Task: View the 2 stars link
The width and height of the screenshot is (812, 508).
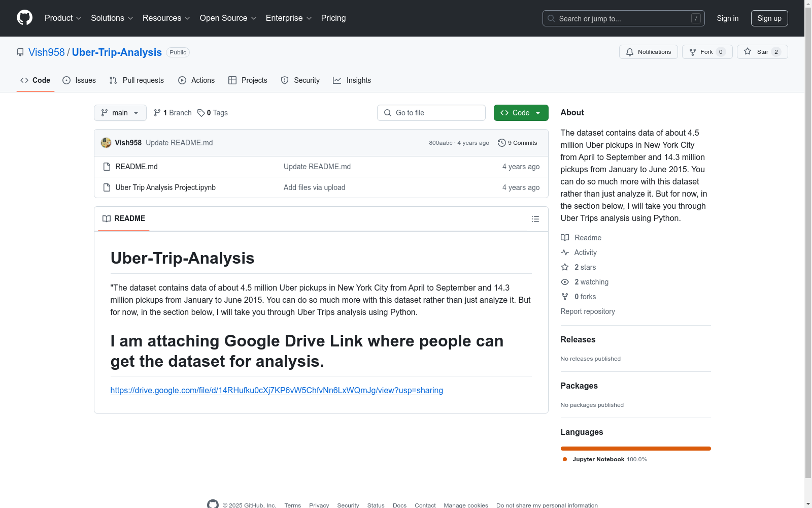Action: tap(579, 267)
